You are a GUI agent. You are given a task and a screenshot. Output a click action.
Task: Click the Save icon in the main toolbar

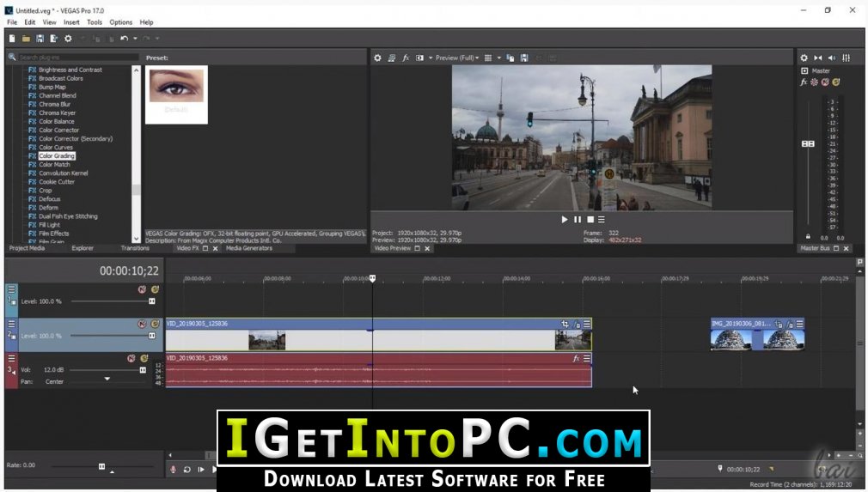click(x=40, y=39)
